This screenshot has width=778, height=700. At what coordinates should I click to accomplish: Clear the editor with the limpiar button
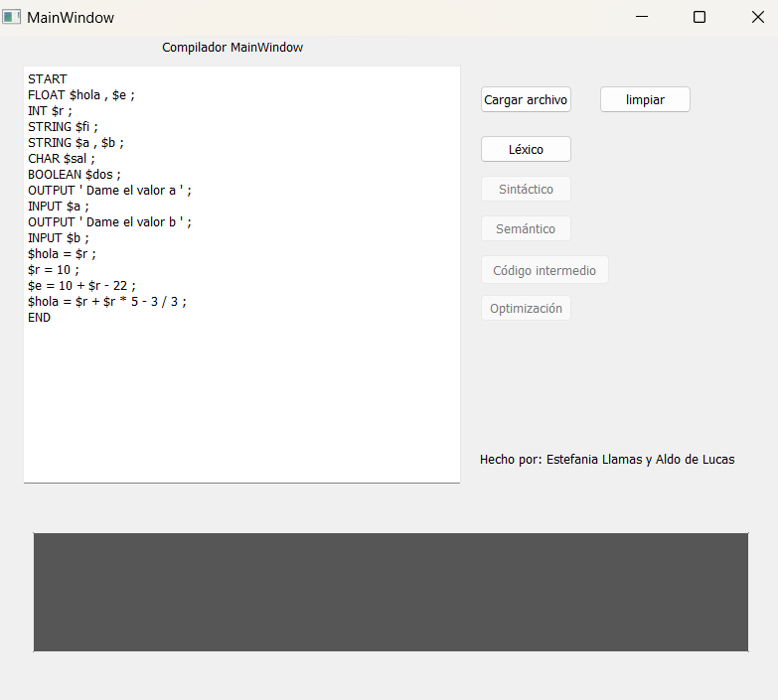645,99
